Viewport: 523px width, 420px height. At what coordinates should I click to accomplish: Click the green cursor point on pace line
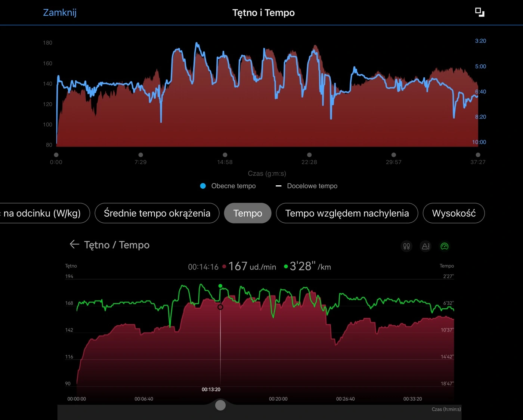(220, 286)
